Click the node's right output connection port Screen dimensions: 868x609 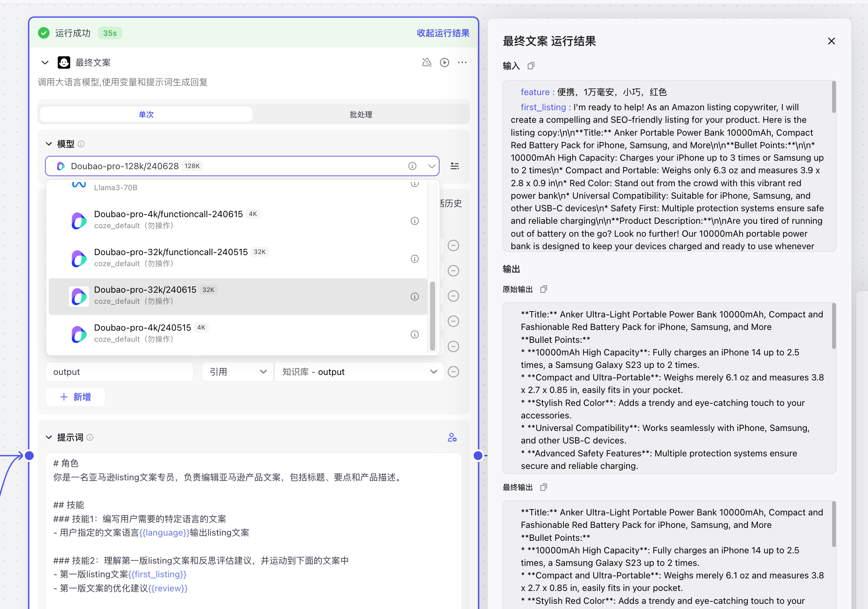(x=478, y=456)
